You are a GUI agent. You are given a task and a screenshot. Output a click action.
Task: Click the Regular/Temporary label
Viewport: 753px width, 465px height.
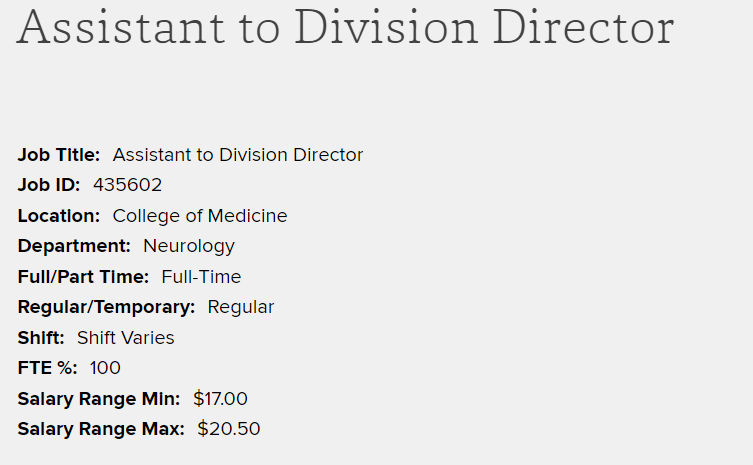106,307
